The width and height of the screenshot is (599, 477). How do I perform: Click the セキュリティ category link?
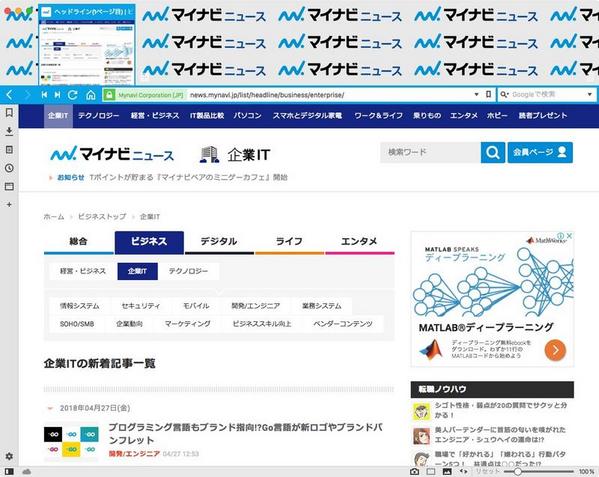coord(141,306)
